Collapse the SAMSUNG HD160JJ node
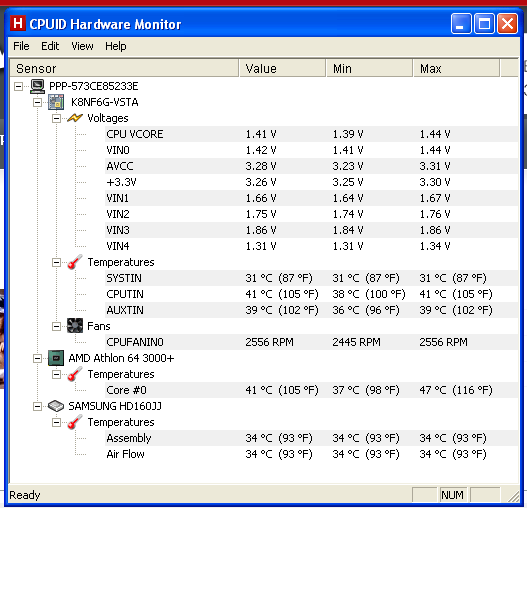 38,406
